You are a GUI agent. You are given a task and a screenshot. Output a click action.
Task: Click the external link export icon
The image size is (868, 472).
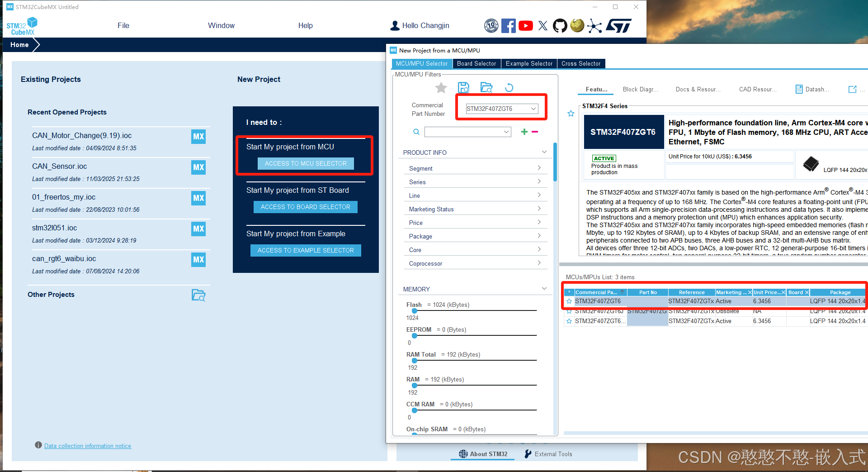[x=852, y=89]
